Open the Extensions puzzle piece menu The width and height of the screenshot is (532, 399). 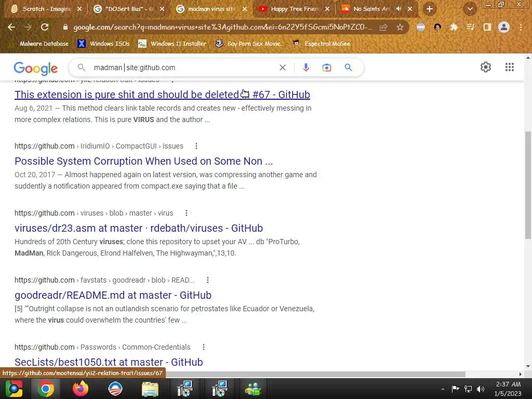(x=454, y=27)
